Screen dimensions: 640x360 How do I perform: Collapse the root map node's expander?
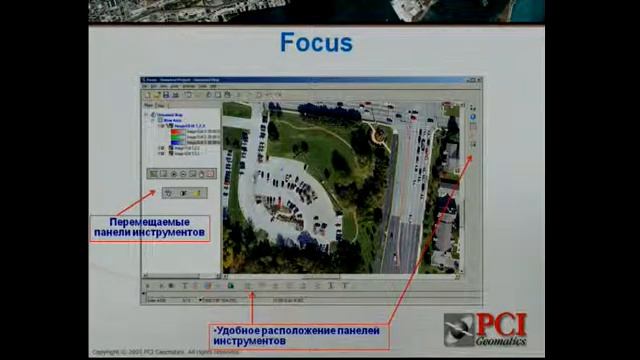point(146,115)
